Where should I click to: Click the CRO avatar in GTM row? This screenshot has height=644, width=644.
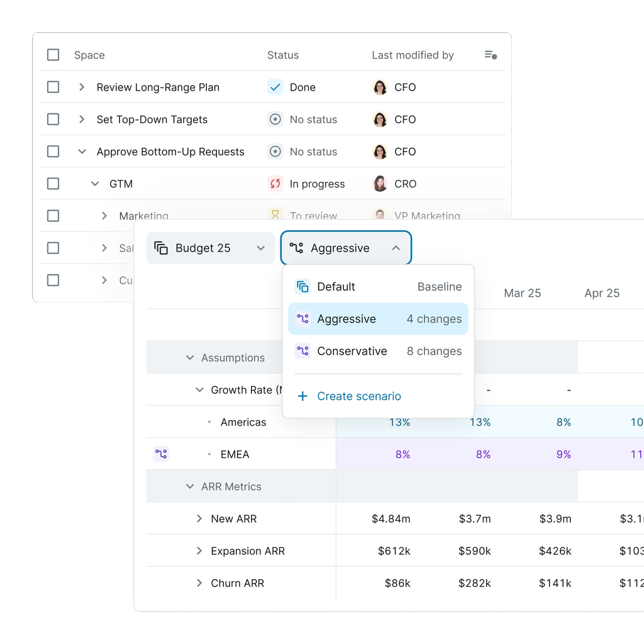[x=380, y=184]
